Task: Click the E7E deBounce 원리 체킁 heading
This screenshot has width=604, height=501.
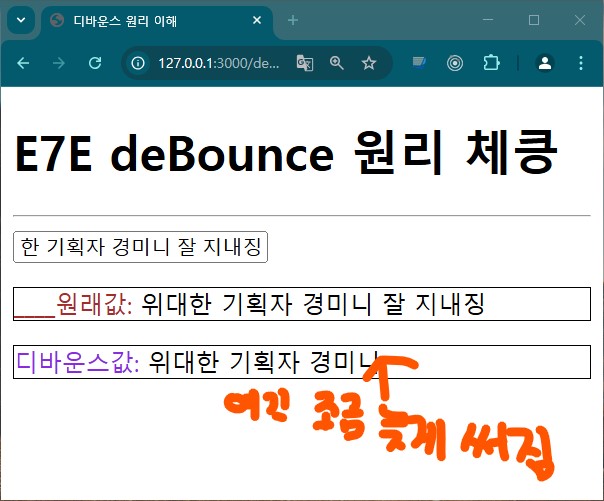Action: (286, 153)
